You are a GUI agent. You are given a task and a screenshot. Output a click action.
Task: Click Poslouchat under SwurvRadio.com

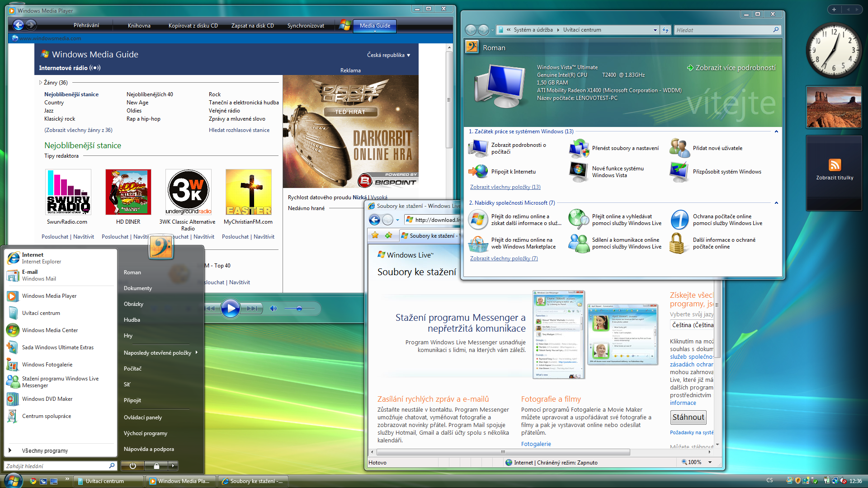click(55, 237)
